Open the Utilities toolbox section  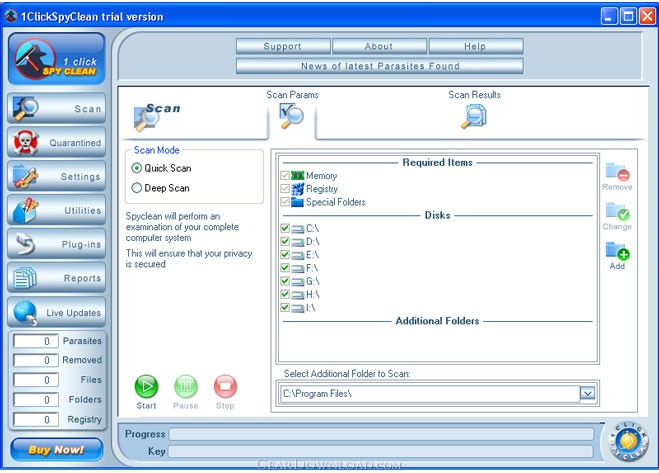[56, 210]
